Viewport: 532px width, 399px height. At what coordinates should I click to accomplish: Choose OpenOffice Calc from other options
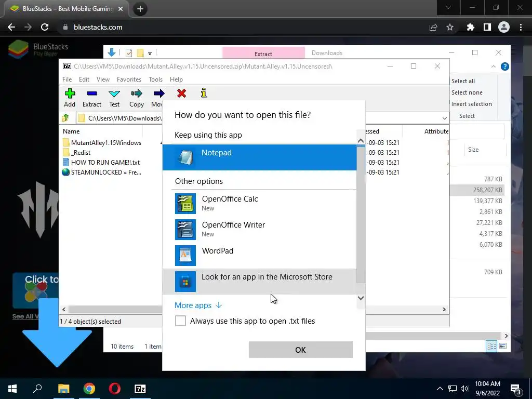260,203
